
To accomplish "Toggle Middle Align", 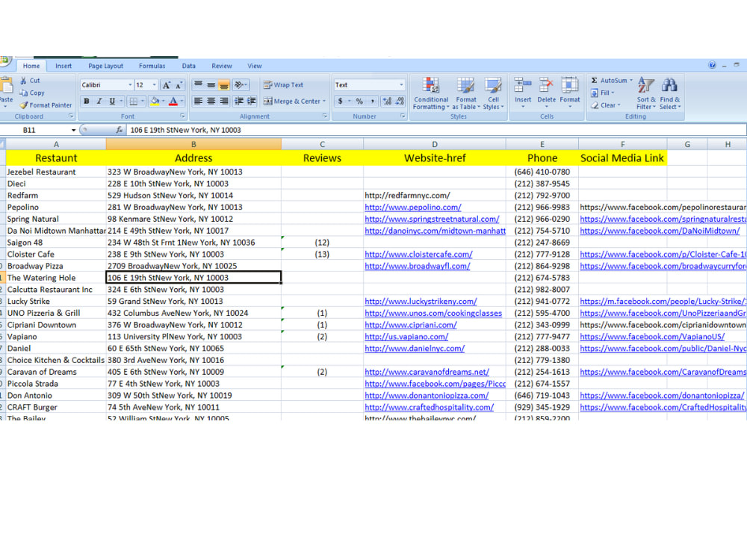I will pos(211,85).
